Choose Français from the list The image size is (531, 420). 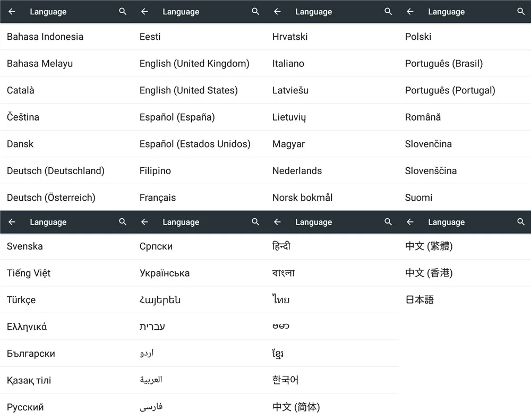point(158,198)
